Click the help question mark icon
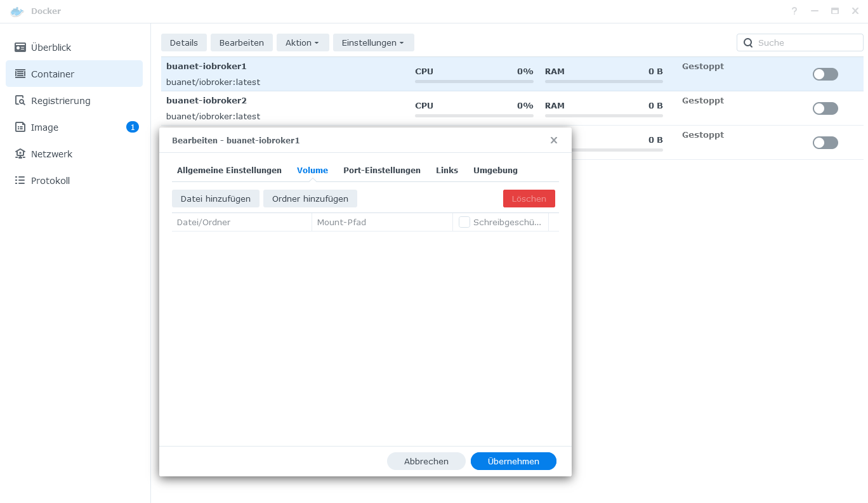Image resolution: width=868 pixels, height=503 pixels. point(794,11)
